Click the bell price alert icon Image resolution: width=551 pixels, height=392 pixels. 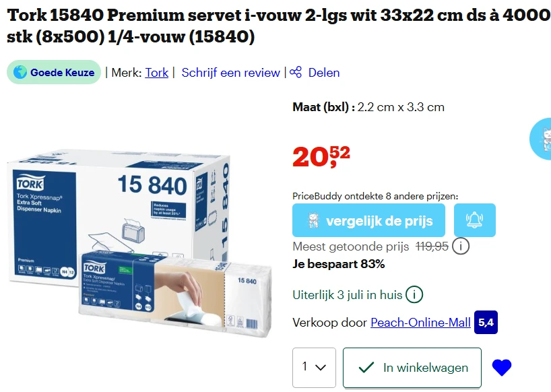point(474,220)
